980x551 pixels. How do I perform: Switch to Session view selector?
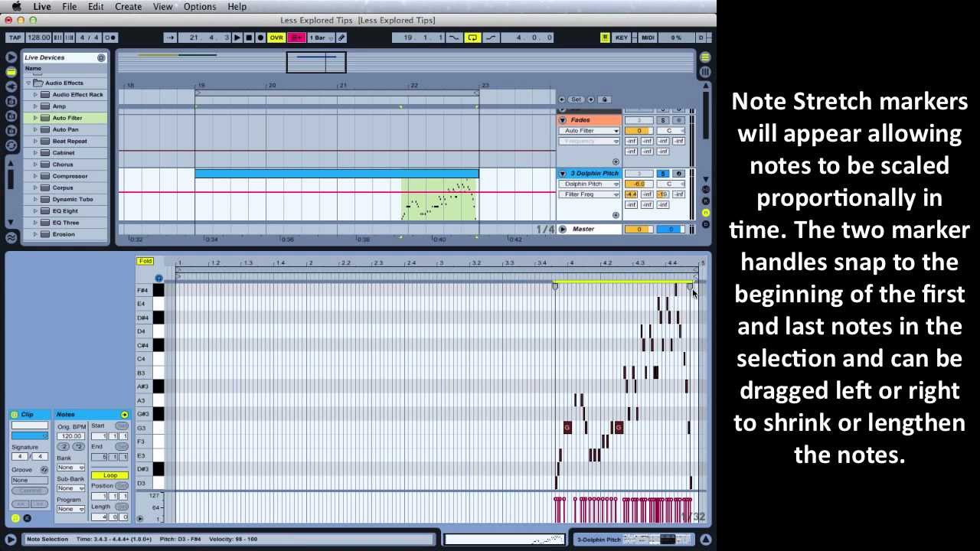pos(704,72)
